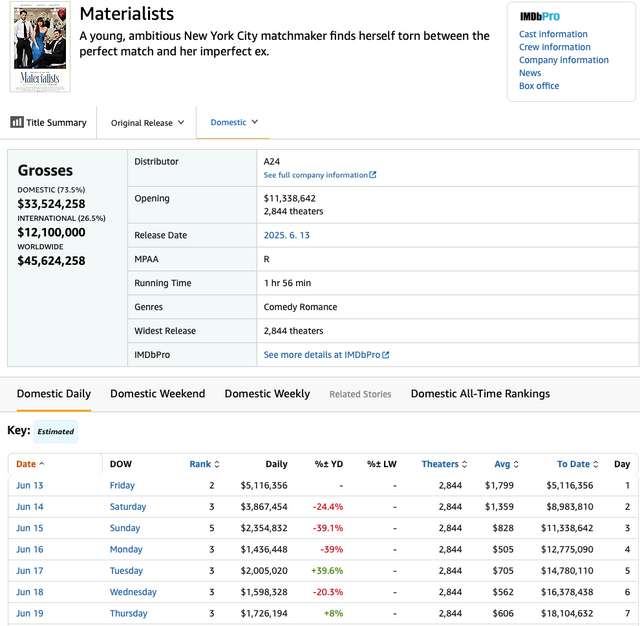The height and width of the screenshot is (626, 640).
Task: Switch to the Domestic Weekly tab
Action: [267, 394]
